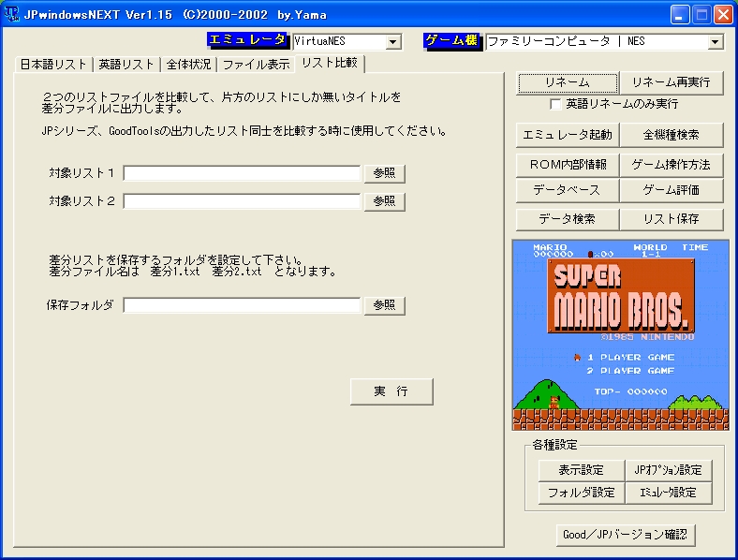Open ゲーム評価
This screenshot has height=560, width=738.
coord(672,190)
